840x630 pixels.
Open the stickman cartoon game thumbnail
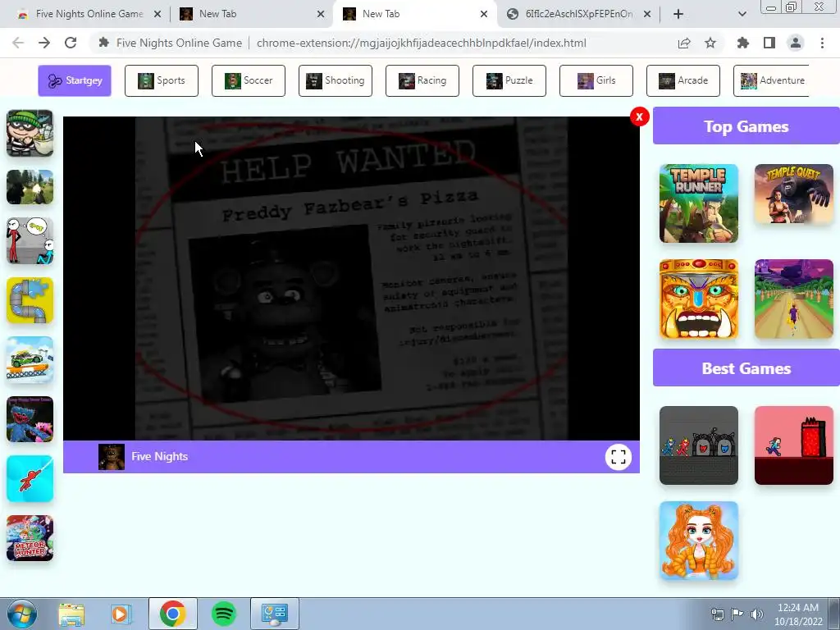[30, 240]
